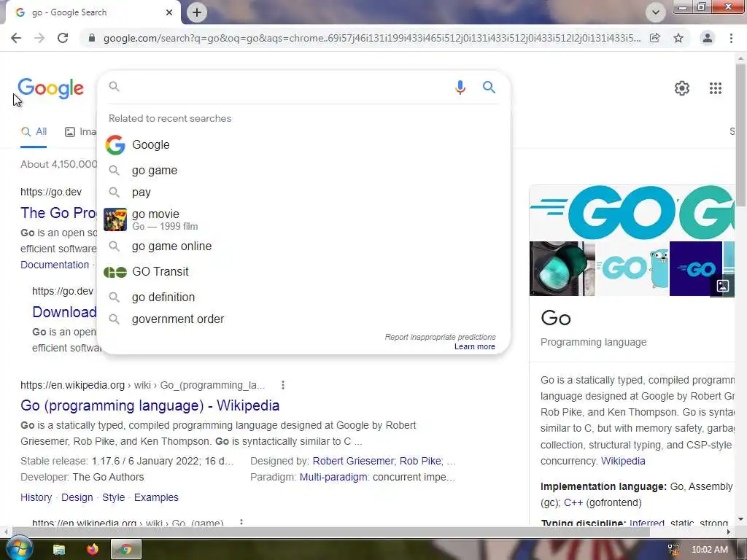The width and height of the screenshot is (747, 560).
Task: Follow the Multi-paradigm link
Action: pos(333,477)
